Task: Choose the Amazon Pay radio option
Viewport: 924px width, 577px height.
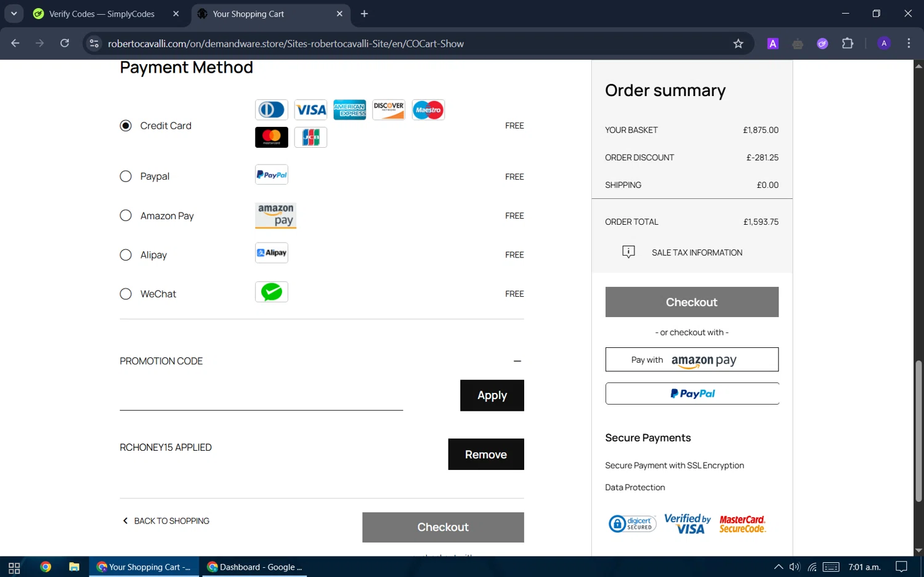Action: (126, 216)
